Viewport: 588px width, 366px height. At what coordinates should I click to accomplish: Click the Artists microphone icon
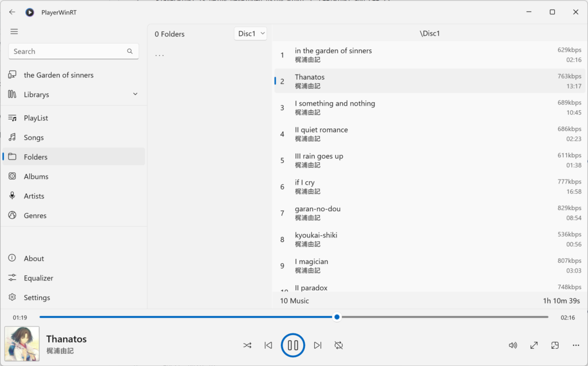coord(13,196)
